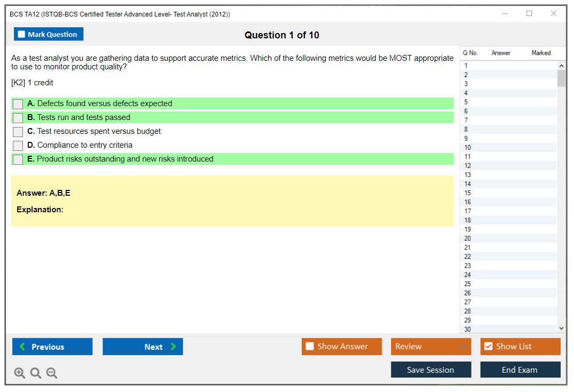The image size is (574, 392).
Task: Click the green right arrow on Next
Action: coord(174,347)
